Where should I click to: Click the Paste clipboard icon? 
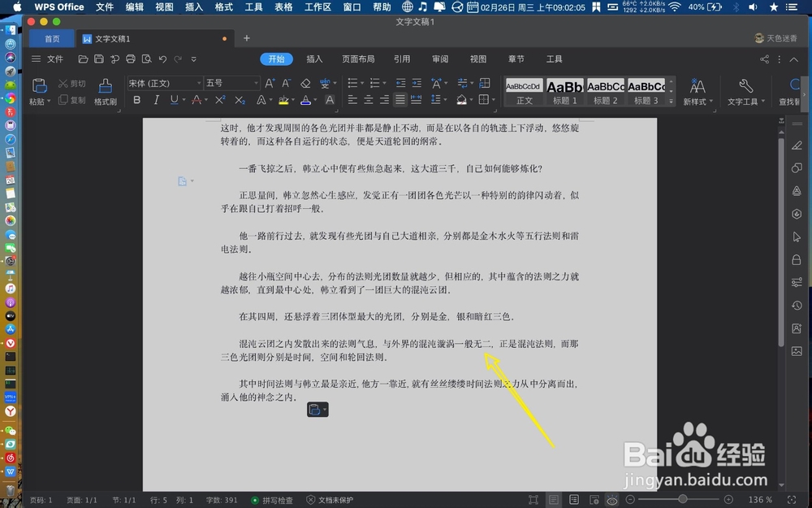[39, 85]
